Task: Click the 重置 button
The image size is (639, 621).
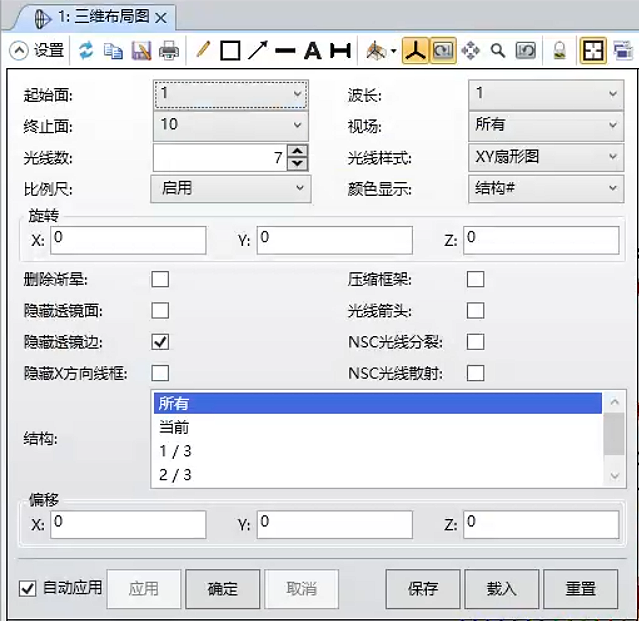Action: coord(581,589)
